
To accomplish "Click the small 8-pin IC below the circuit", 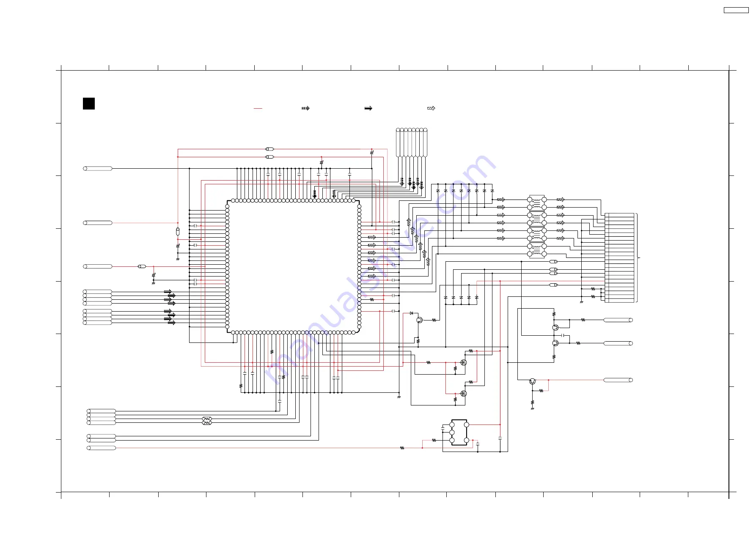I will click(459, 433).
